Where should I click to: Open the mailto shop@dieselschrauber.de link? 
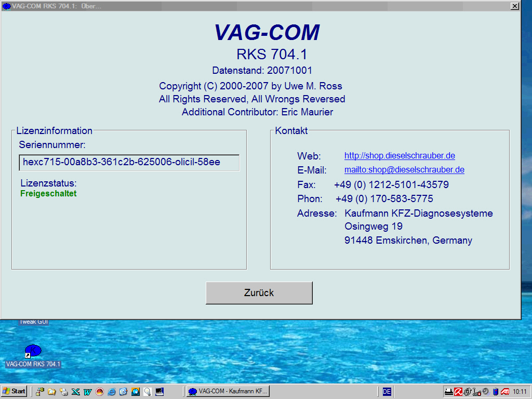(404, 170)
